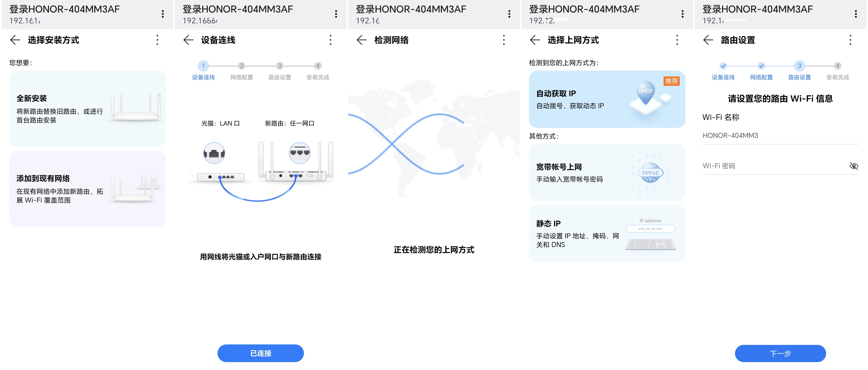Open overflow menu on 选择上网方式 header

point(677,40)
